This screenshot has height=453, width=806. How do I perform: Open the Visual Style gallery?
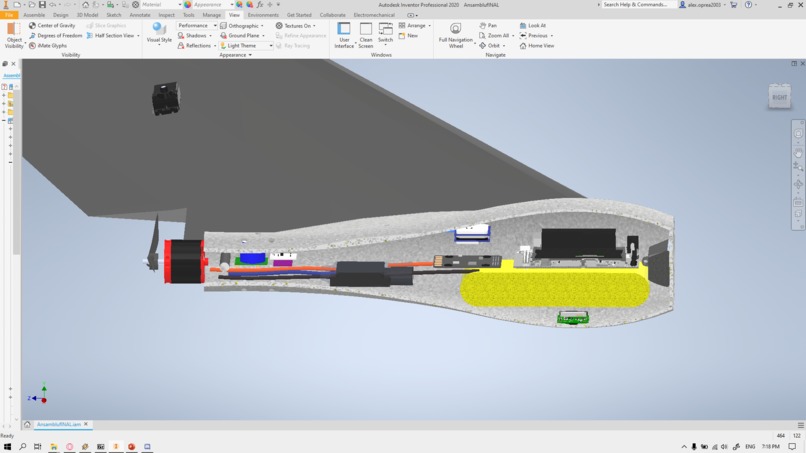point(159,34)
